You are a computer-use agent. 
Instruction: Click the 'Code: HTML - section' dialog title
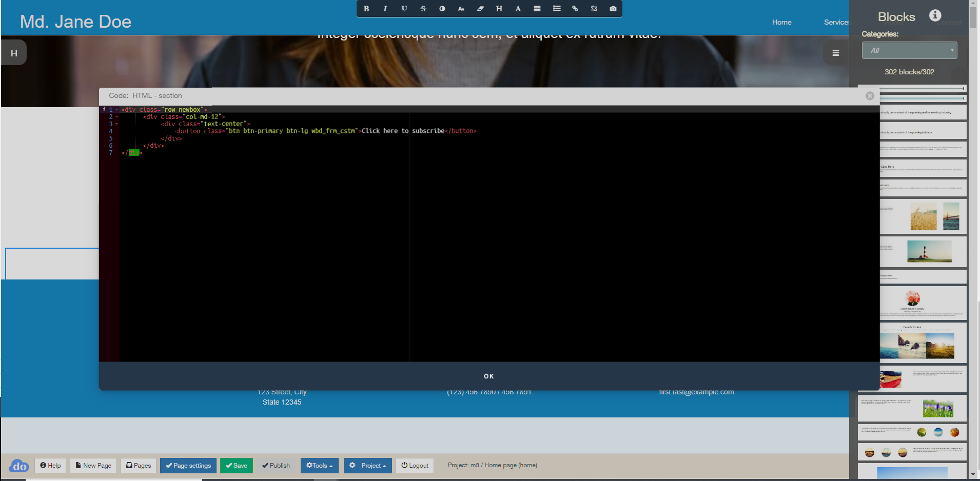click(x=145, y=96)
